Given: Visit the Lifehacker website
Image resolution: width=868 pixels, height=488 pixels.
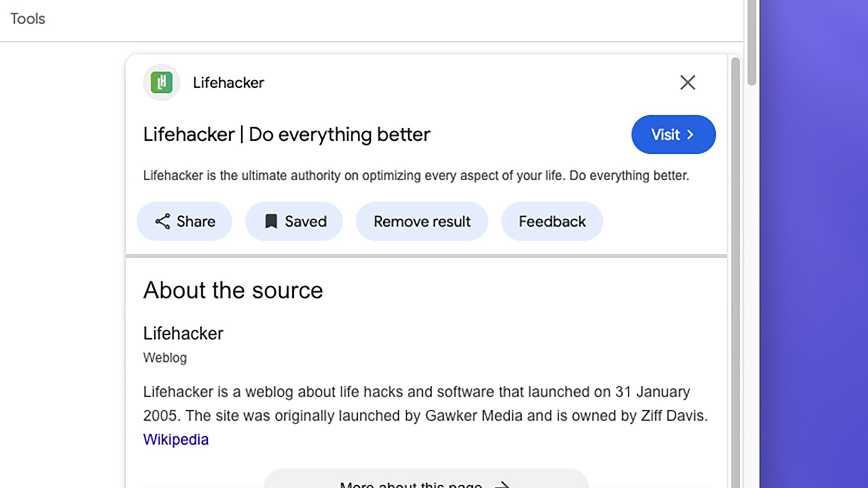Looking at the screenshot, I should [x=673, y=134].
